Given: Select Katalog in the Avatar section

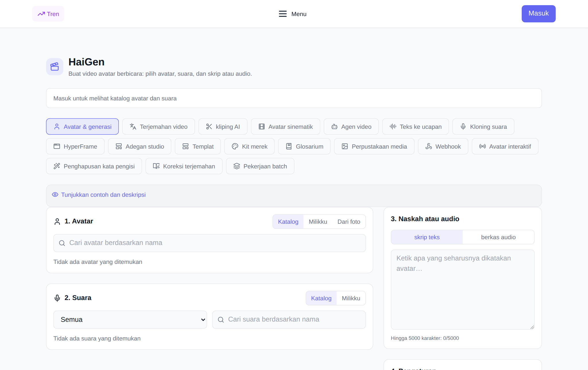Looking at the screenshot, I should click(x=288, y=222).
